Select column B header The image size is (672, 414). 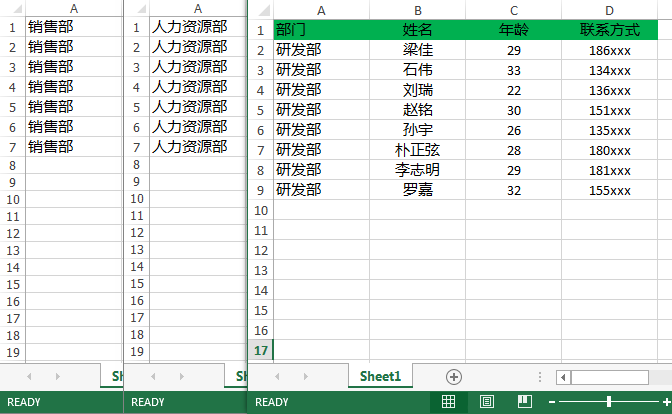coord(417,10)
